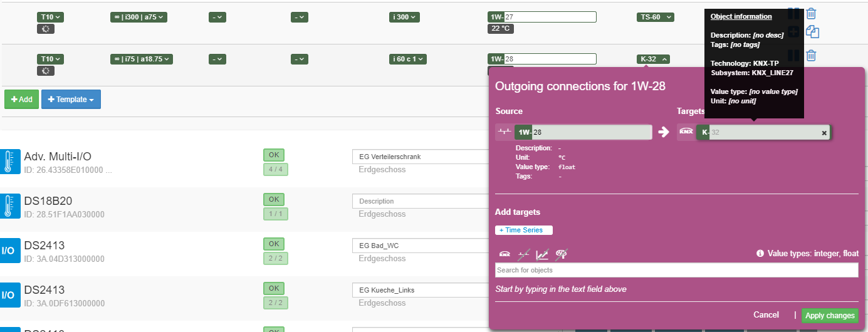
Task: Click the spinner icon under T10 in 1W-28 row
Action: [x=46, y=71]
